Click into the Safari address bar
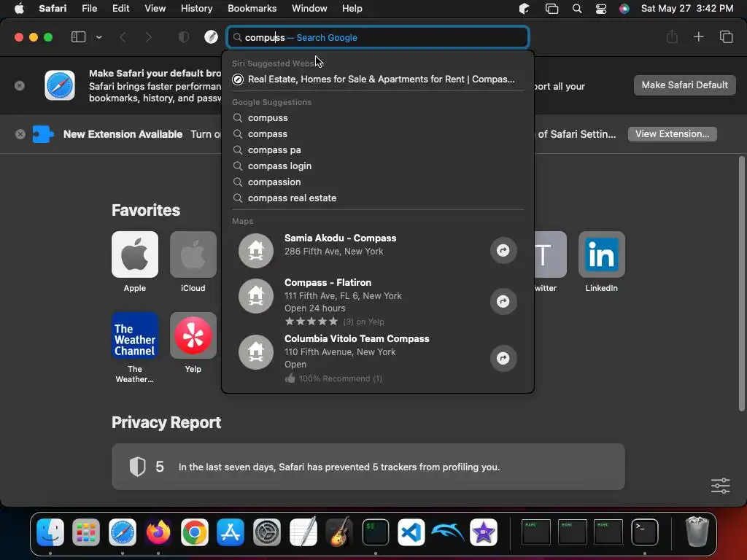The image size is (747, 560). [x=378, y=37]
